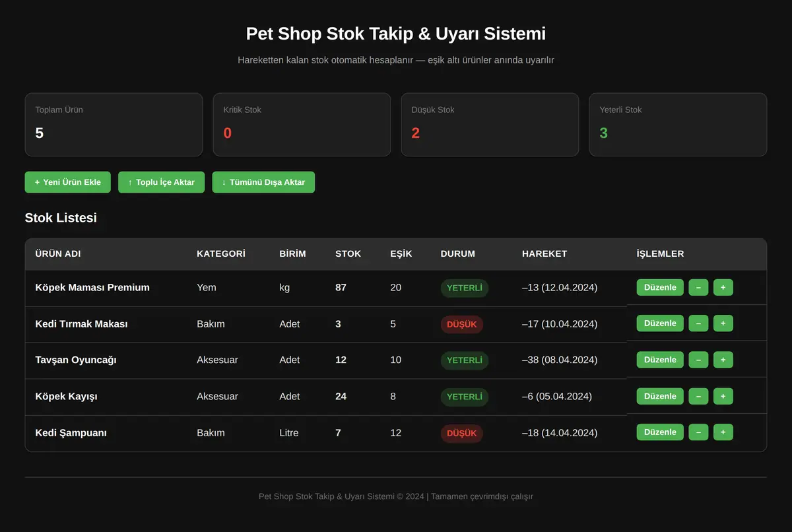The width and height of the screenshot is (792, 532).
Task: Click Düzenle for Kedi Şampuanı
Action: coord(660,432)
